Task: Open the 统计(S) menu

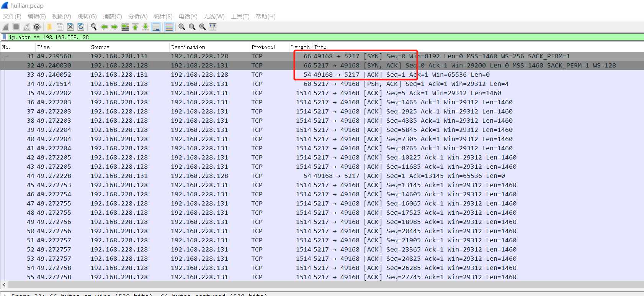Action: point(163,16)
